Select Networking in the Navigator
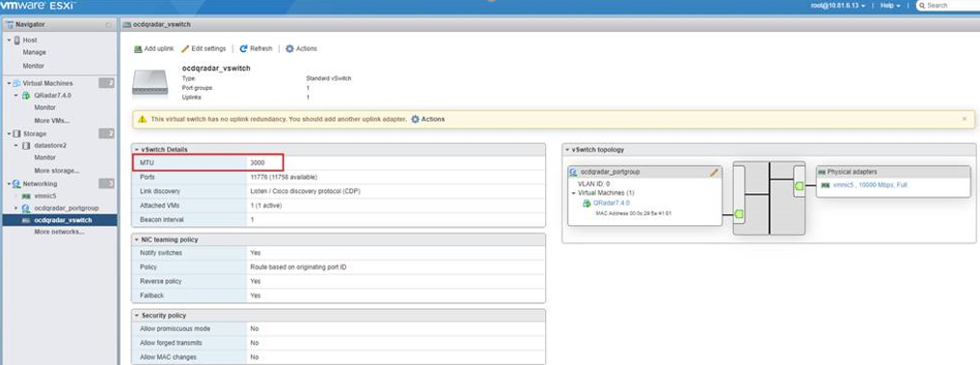Screen dimensions: 980x365 coord(40,184)
